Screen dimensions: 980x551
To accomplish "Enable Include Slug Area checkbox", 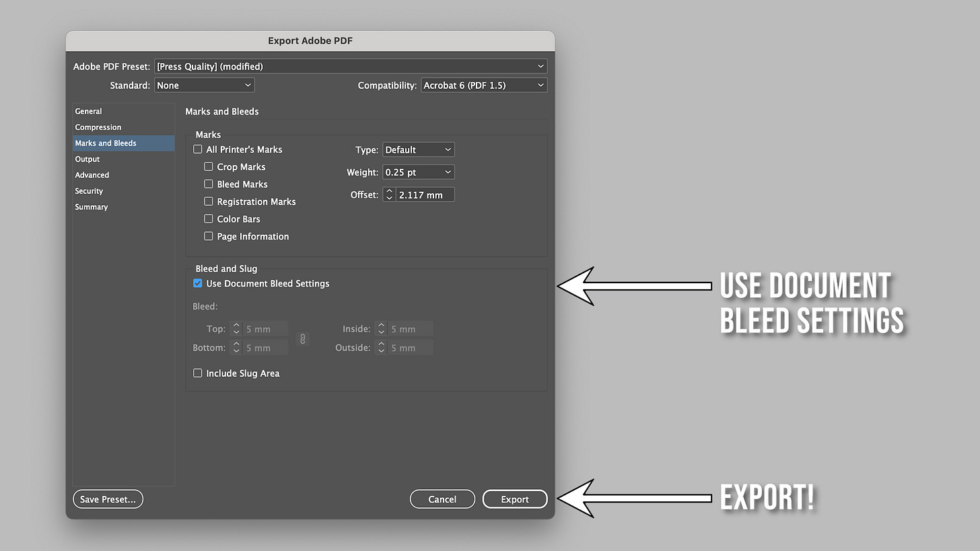I will tap(198, 373).
